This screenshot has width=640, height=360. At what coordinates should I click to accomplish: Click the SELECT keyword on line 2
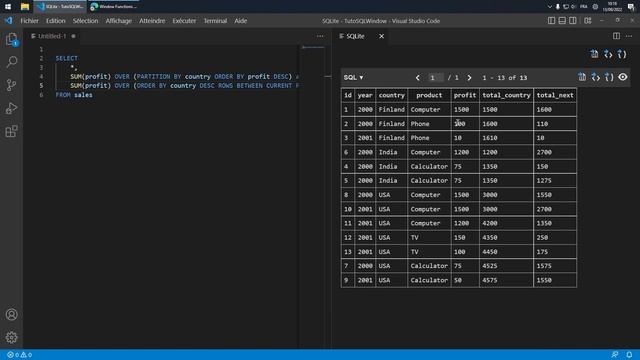[x=67, y=58]
